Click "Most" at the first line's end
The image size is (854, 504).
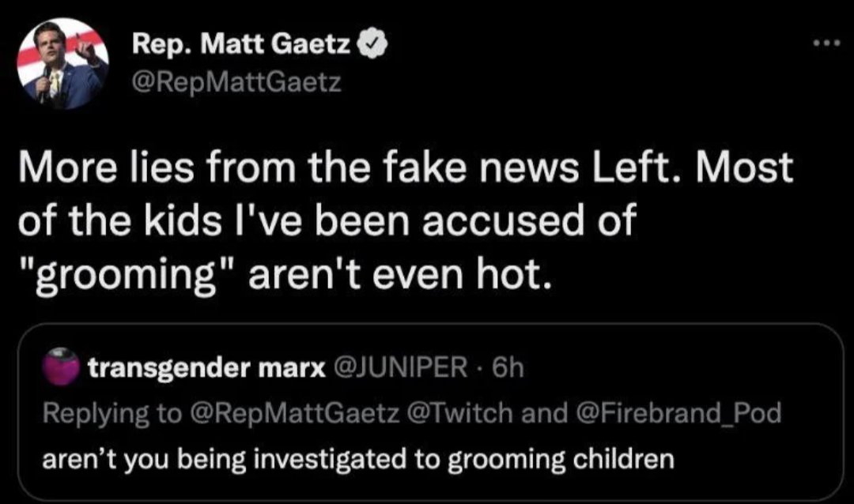pos(743,167)
